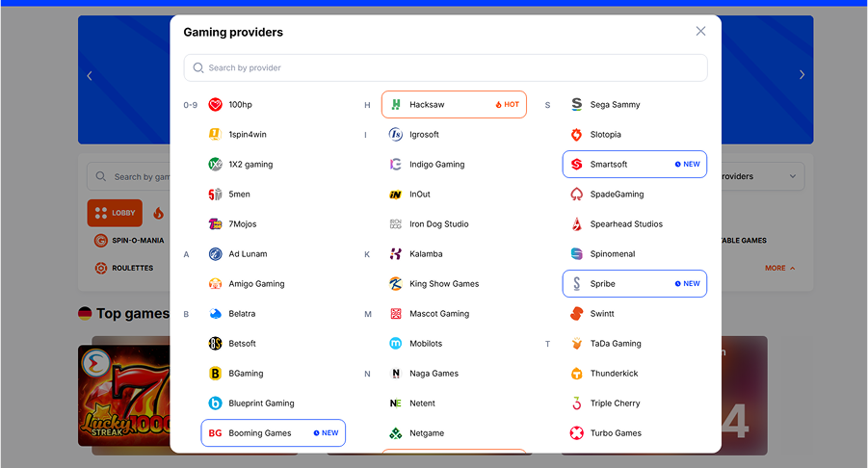This screenshot has height=468, width=868.
Task: Click the Ad Lunam logo icon
Action: click(216, 254)
